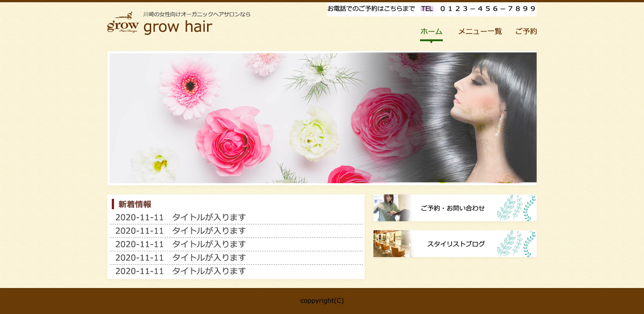
Task: Click the お電話でのご予約はこちらまで text
Action: click(x=371, y=9)
